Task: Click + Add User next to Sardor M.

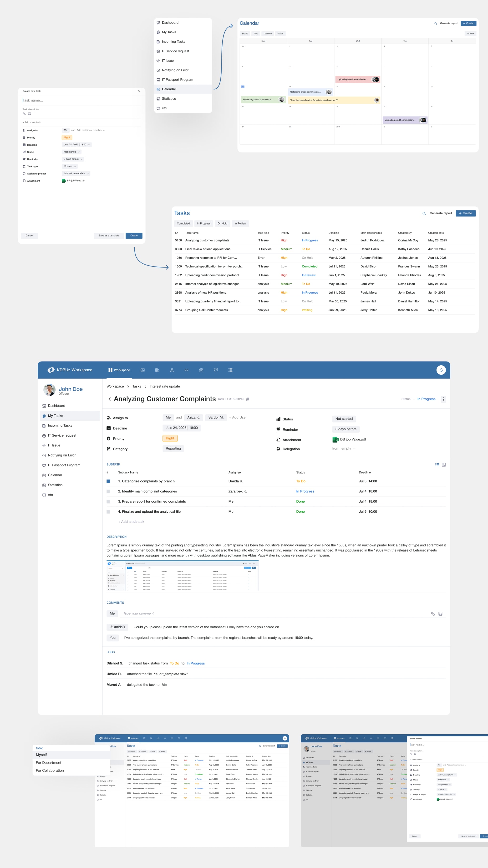Action: 238,418
